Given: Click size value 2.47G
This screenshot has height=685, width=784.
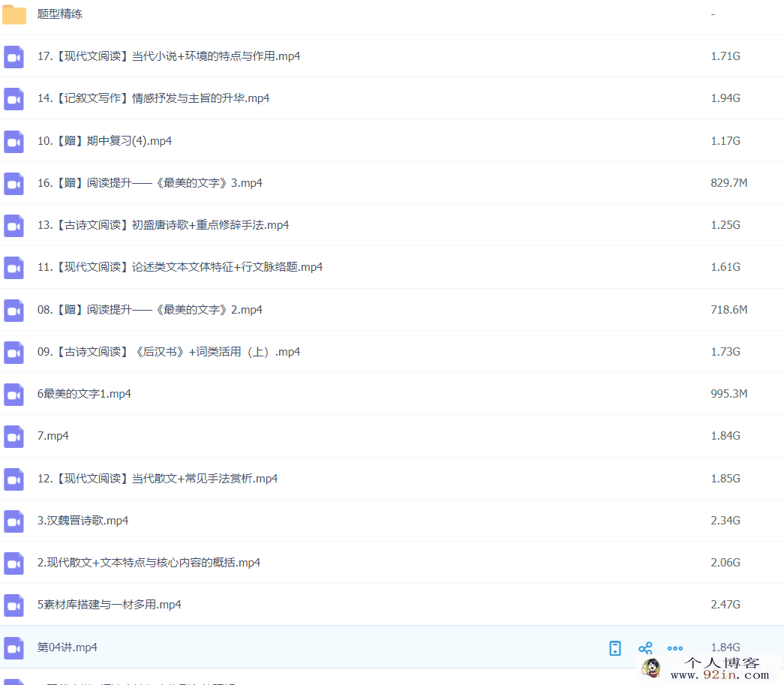Looking at the screenshot, I should click(725, 604).
